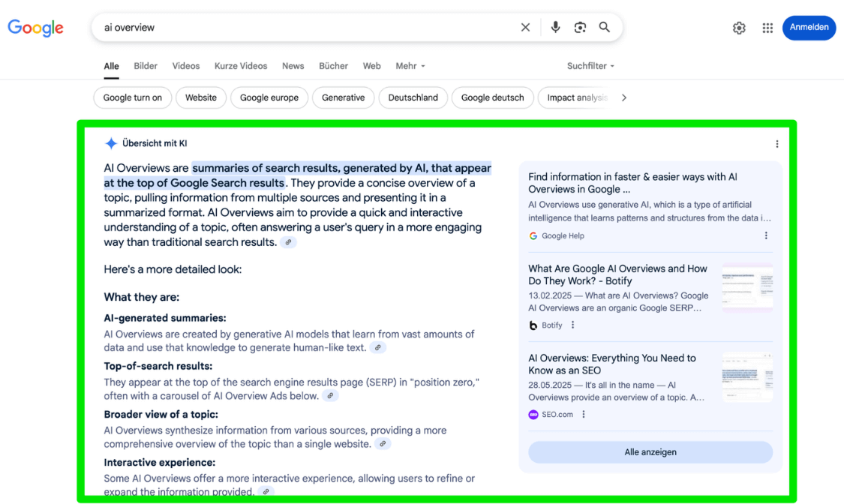Viewport: 844px width, 504px height.
Task: Click the Anmelden sign-in button
Action: [x=809, y=28]
